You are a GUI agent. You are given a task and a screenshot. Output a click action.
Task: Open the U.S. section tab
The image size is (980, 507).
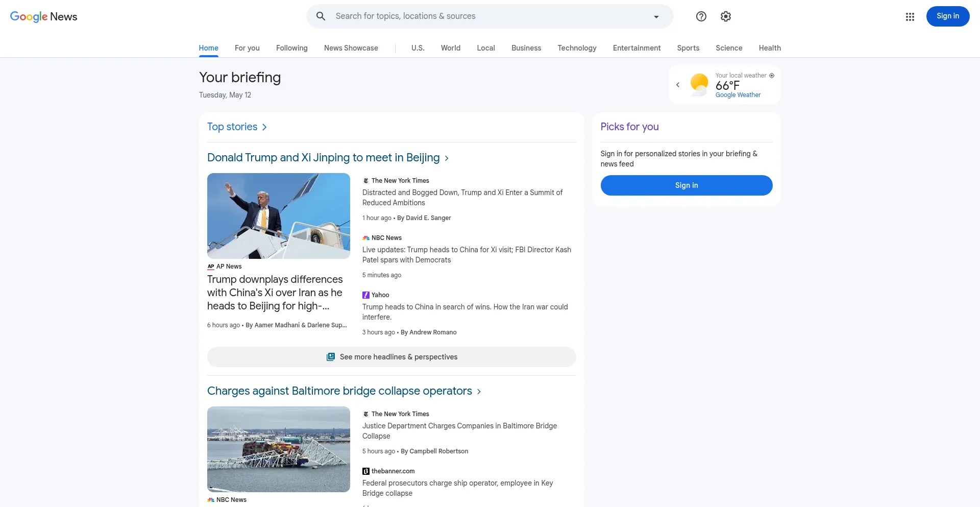pyautogui.click(x=418, y=48)
